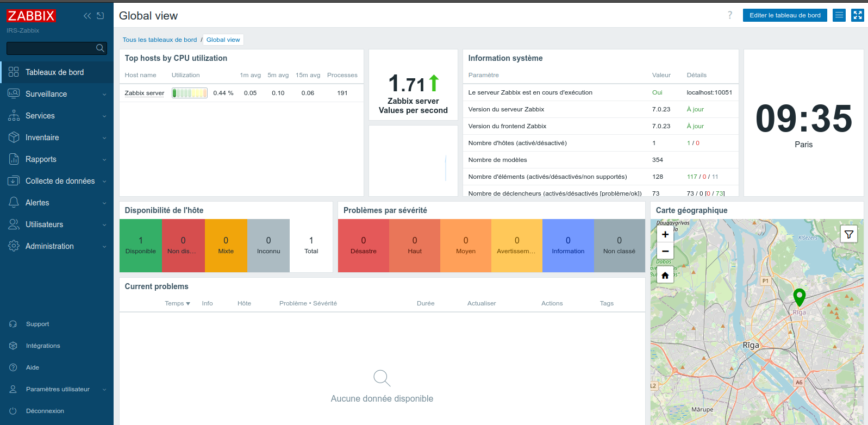The image size is (868, 425).
Task: Follow the Tous les tableaux de bord link
Action: (160, 40)
